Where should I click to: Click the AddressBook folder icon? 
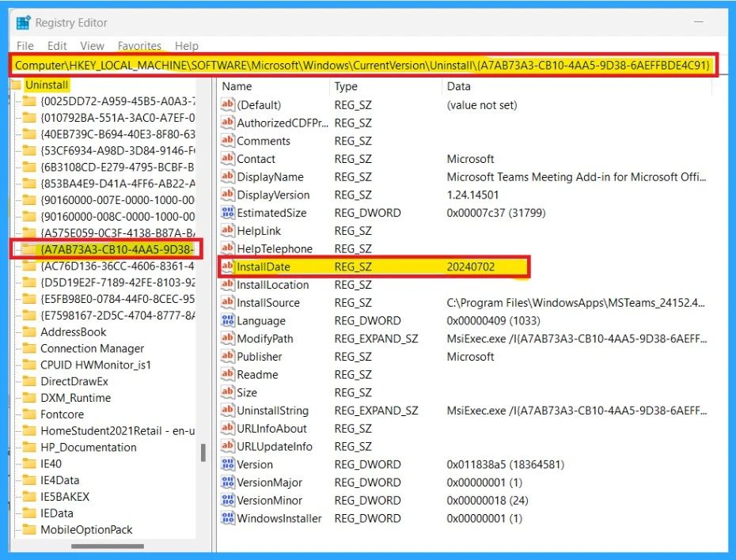(x=29, y=332)
